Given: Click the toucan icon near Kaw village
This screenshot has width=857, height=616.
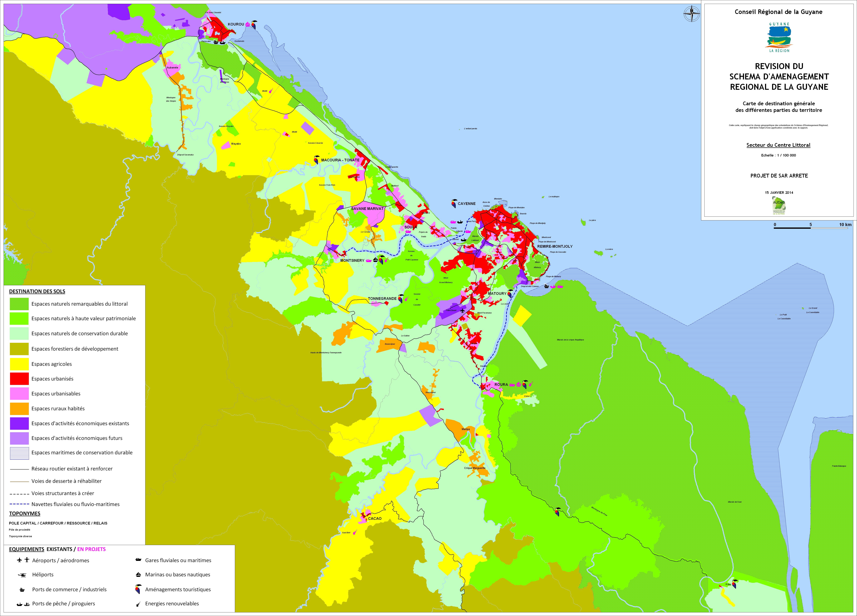Looking at the screenshot, I should click(735, 584).
